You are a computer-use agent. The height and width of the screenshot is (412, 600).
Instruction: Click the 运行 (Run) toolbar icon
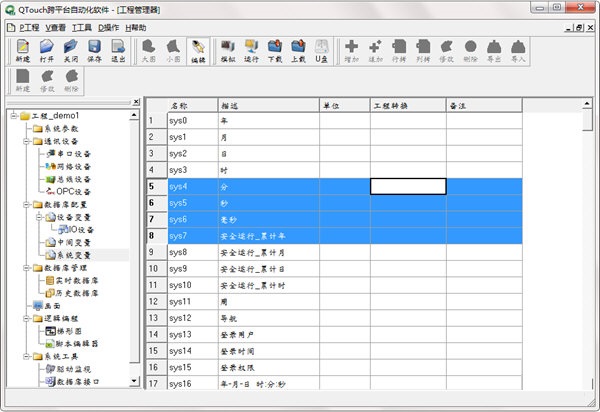tap(251, 50)
